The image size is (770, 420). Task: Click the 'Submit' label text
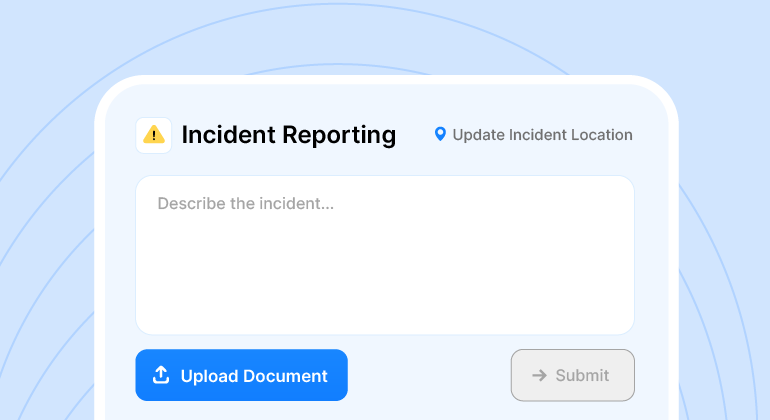pos(582,376)
